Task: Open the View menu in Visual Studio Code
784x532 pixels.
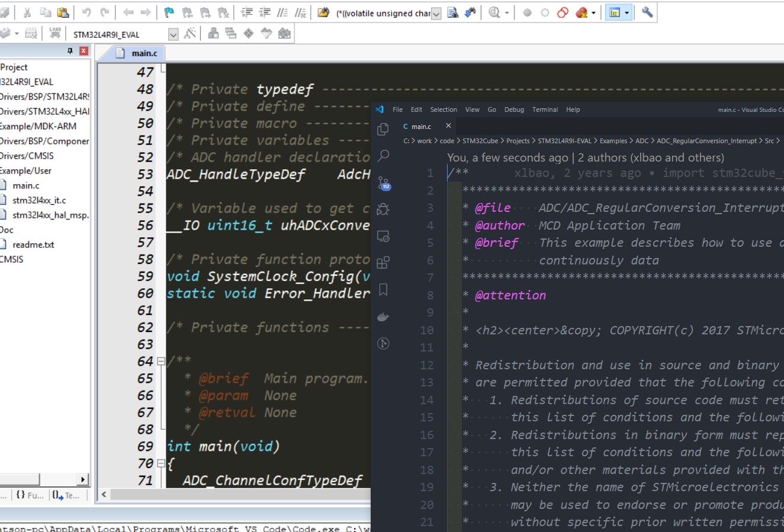Action: click(x=473, y=109)
